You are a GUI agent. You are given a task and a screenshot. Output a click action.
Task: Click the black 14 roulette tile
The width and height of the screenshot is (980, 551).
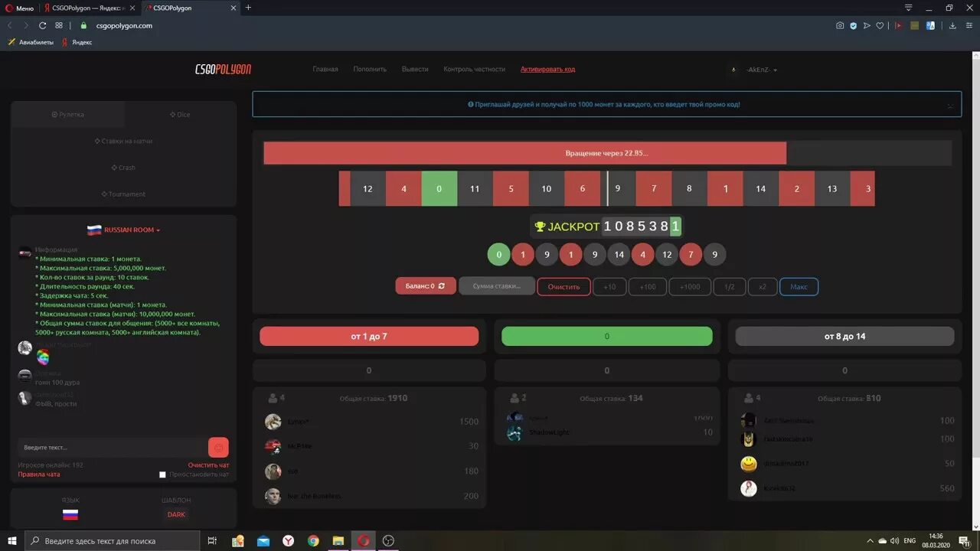760,188
